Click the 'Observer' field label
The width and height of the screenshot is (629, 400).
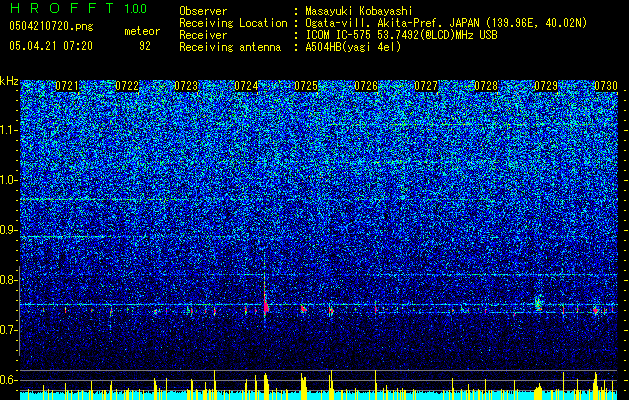tap(203, 11)
